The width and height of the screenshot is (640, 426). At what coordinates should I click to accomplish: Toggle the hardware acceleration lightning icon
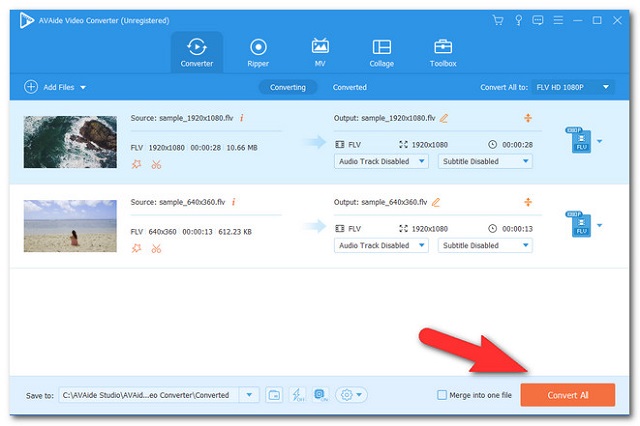point(297,395)
